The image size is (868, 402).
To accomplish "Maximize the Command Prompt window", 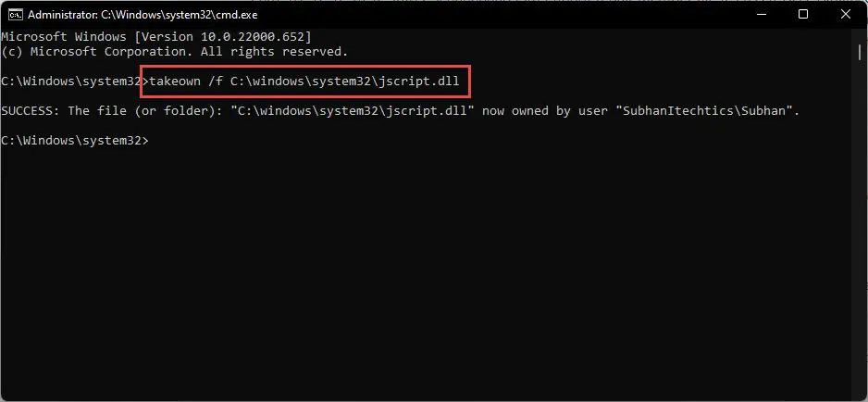I will coord(803,15).
